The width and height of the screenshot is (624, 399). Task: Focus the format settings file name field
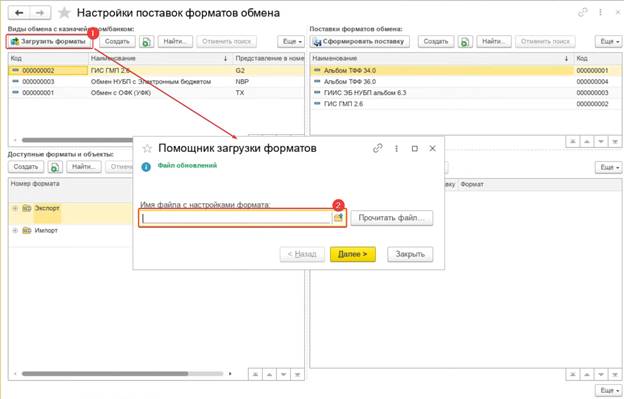(236, 218)
